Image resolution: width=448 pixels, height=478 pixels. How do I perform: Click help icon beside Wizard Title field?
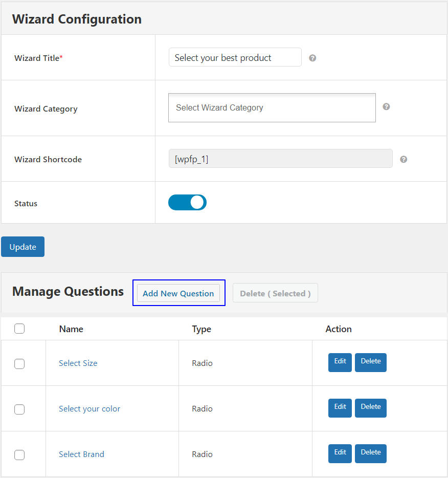pos(312,58)
